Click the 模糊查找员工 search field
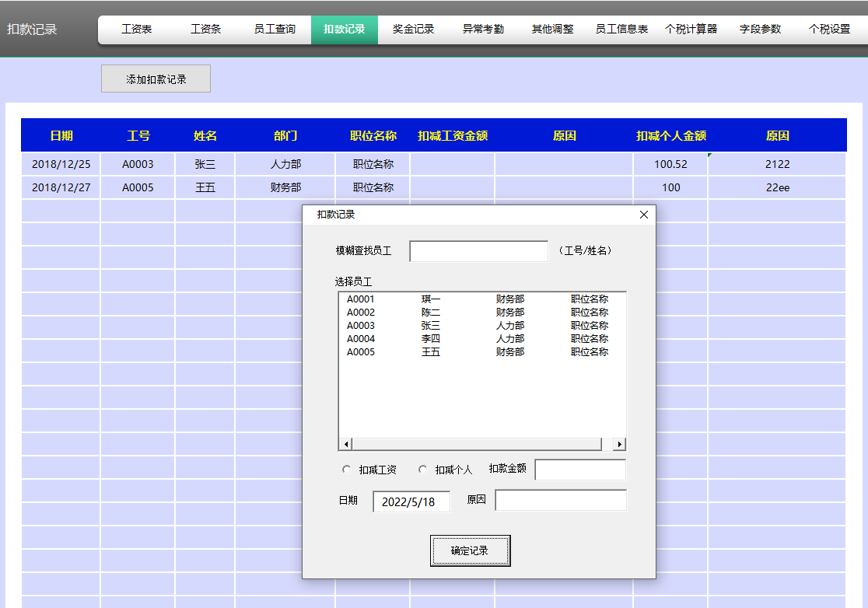The width and height of the screenshot is (868, 608). click(x=478, y=251)
